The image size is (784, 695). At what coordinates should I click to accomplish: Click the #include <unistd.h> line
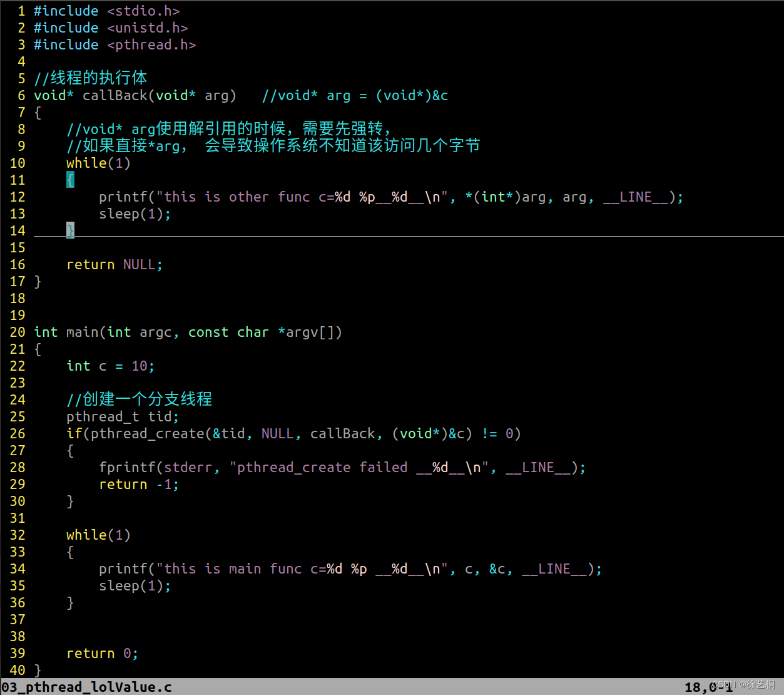click(111, 28)
